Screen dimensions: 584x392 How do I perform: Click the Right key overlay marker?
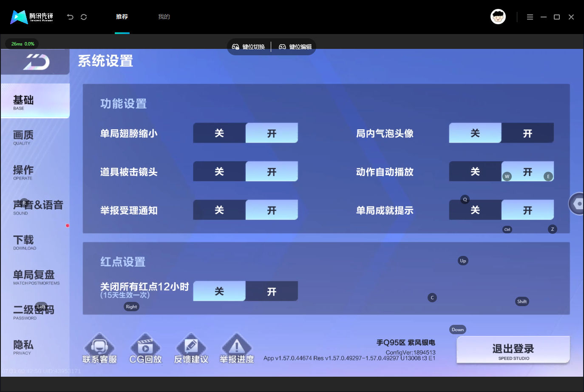click(x=131, y=307)
